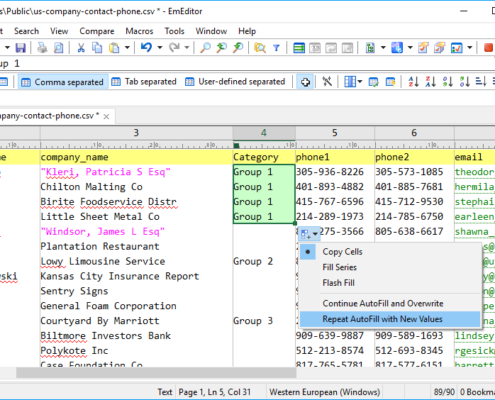Toggle the green No Wrap mode icon

click(x=299, y=48)
